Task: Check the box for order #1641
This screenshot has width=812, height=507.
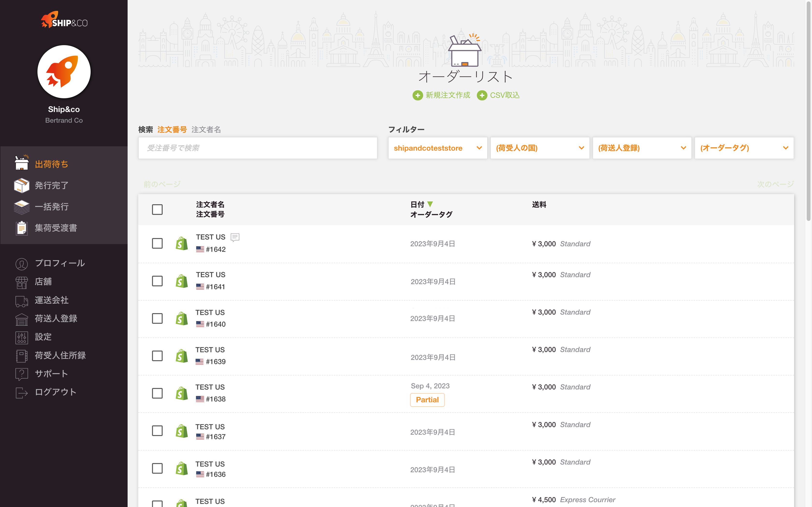Action: click(157, 281)
